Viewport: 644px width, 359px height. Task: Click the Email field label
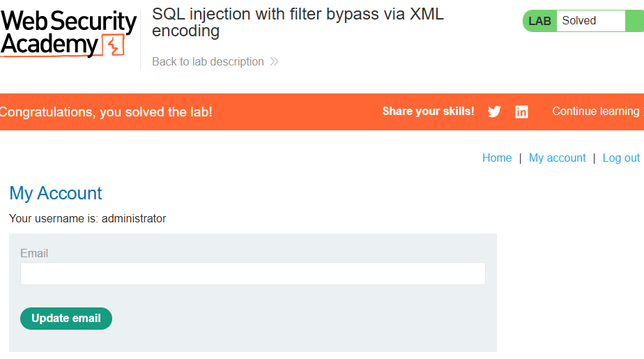pos(34,254)
